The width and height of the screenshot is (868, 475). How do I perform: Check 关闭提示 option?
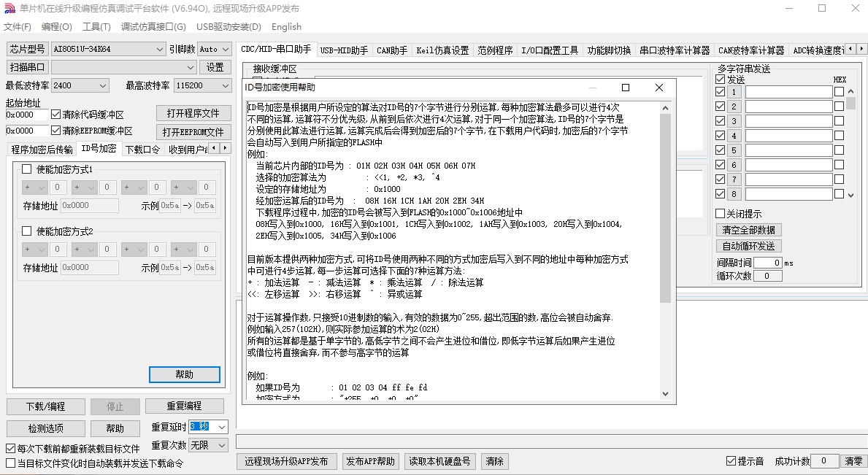pyautogui.click(x=721, y=214)
